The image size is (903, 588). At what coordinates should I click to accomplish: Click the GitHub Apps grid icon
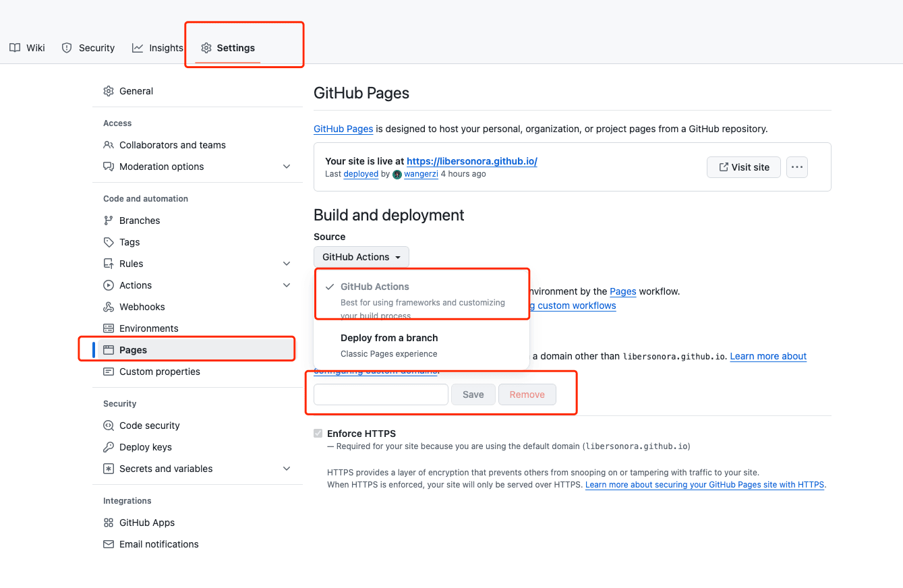pos(109,523)
